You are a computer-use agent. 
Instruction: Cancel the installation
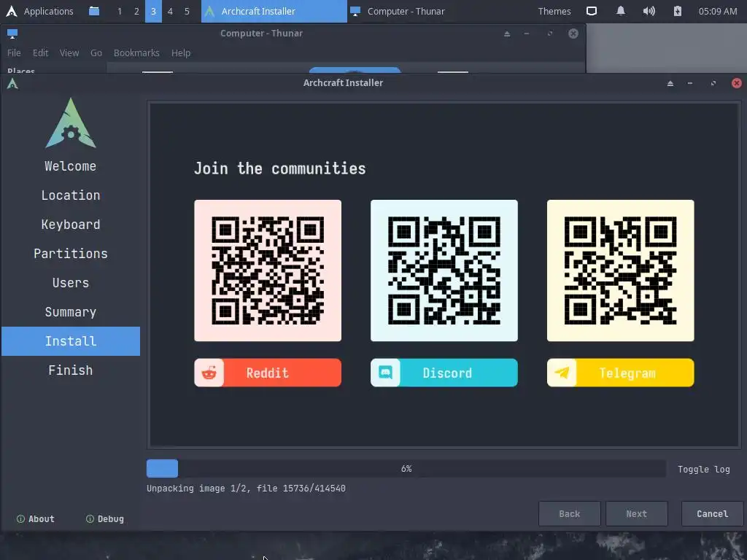pyautogui.click(x=712, y=514)
